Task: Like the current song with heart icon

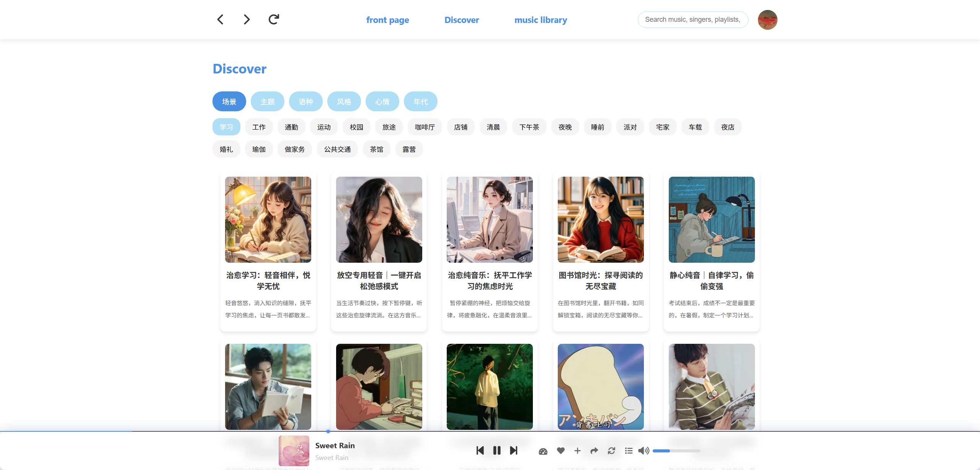Action: pos(561,451)
